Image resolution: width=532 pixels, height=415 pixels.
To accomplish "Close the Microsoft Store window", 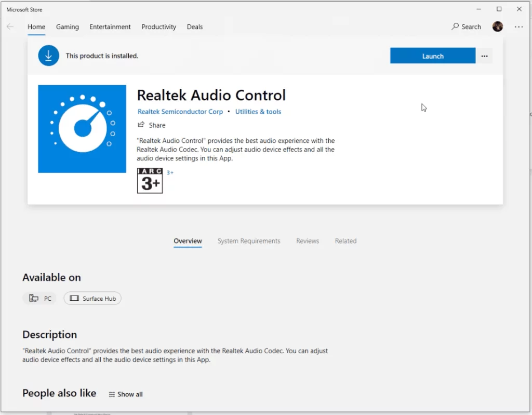I will (x=519, y=9).
